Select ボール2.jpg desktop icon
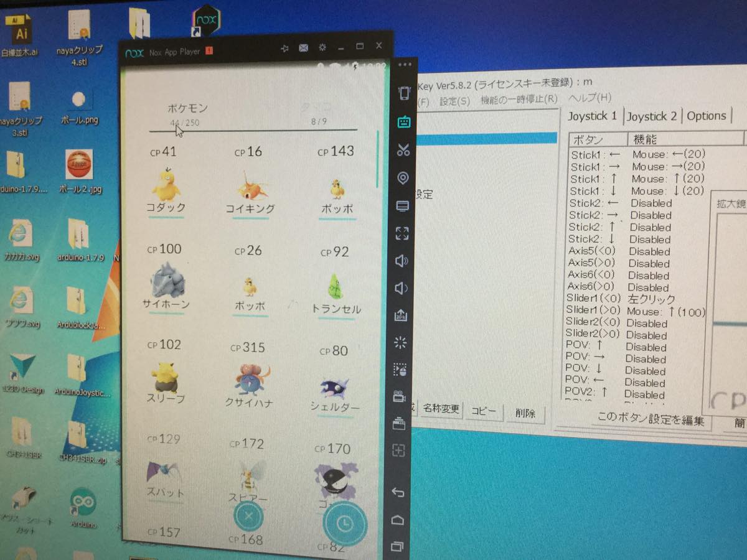 (x=78, y=172)
